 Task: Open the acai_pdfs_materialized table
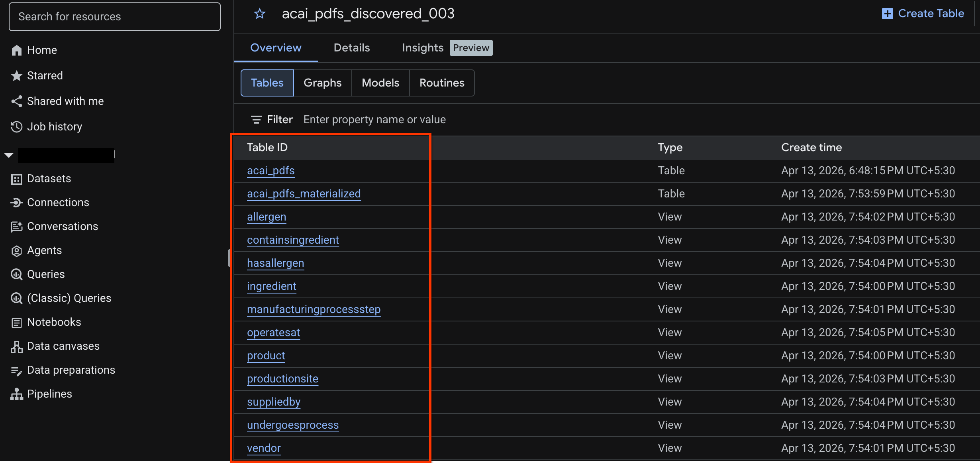[x=304, y=193]
